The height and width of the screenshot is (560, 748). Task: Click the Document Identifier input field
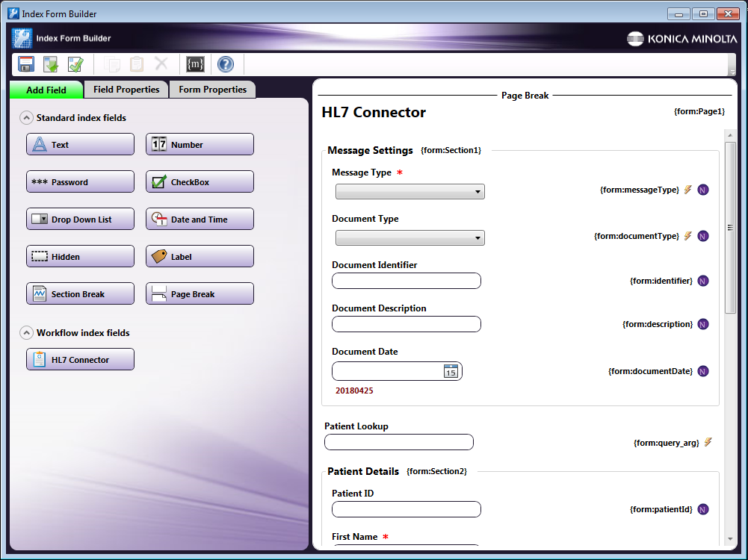pos(407,281)
